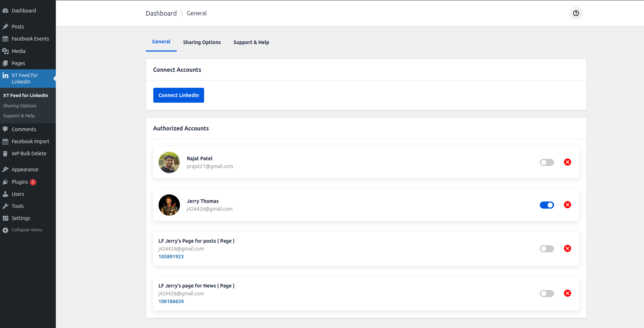Click Rajat Patel's profile photo
The height and width of the screenshot is (328, 644).
[169, 162]
